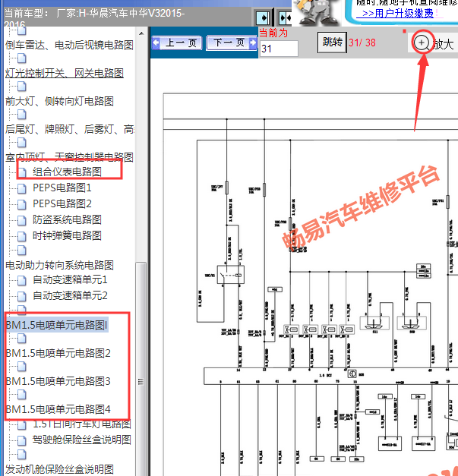Open BM1.5电喷单元电路图3 entry

point(58,381)
